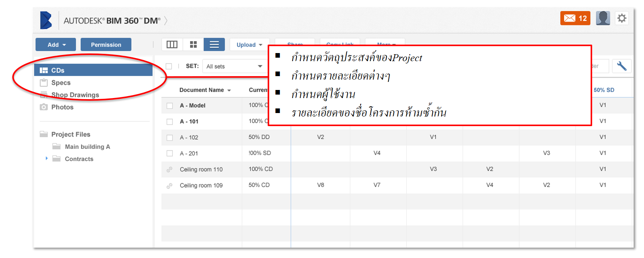Click the Photos camera icon
The image size is (644, 258).
[x=44, y=107]
